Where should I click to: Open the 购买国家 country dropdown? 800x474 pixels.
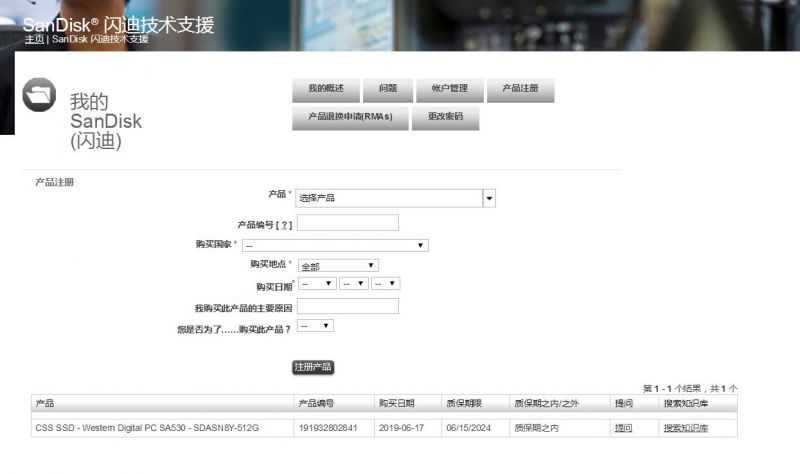pos(335,245)
